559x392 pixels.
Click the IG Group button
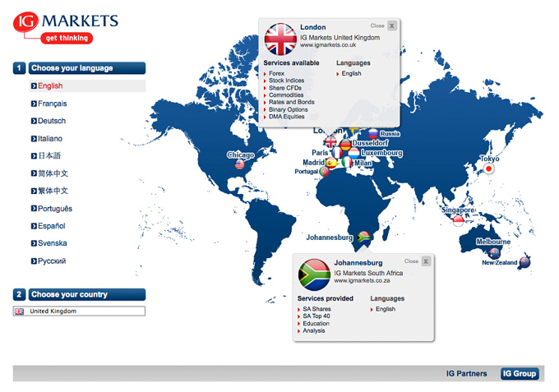(520, 373)
